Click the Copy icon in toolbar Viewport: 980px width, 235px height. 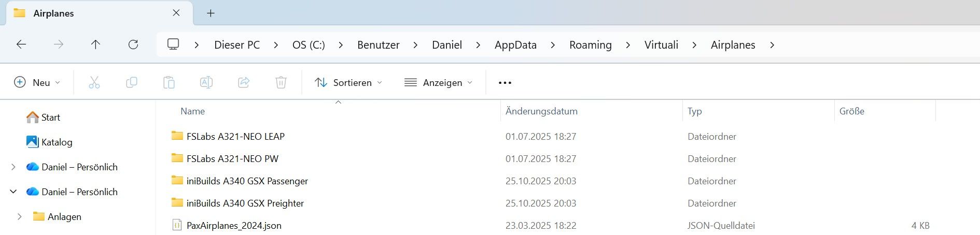click(x=132, y=82)
